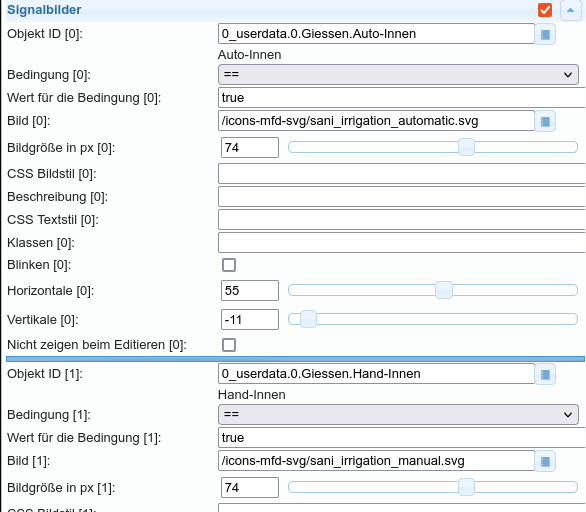This screenshot has width=586, height=512.
Task: Open the Bedingung [1] dropdown
Action: (398, 414)
